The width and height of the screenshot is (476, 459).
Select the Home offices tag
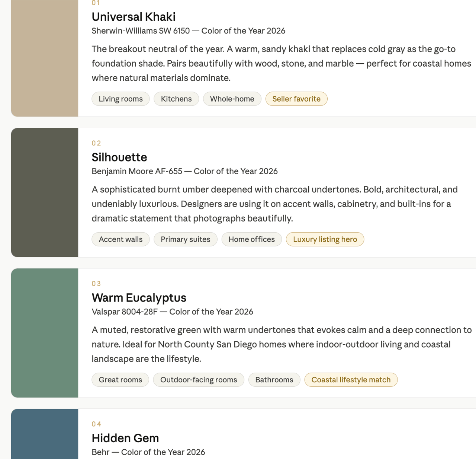(x=251, y=239)
